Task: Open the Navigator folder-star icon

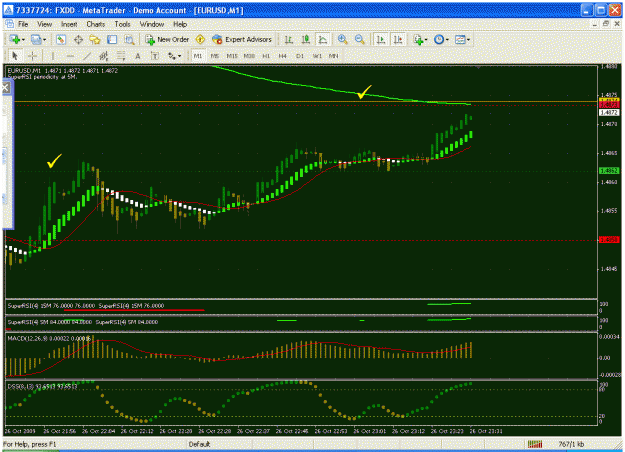Action: (95, 39)
